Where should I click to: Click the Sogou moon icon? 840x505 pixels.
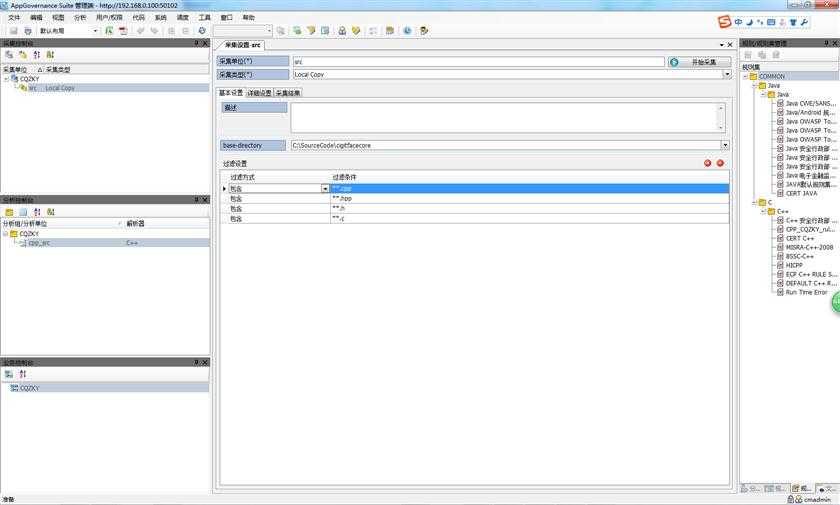click(750, 22)
